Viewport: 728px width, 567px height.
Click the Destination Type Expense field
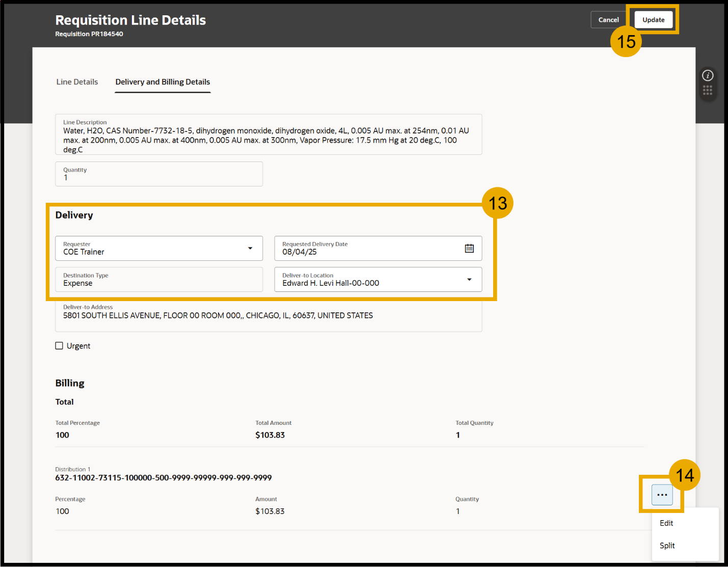point(158,280)
